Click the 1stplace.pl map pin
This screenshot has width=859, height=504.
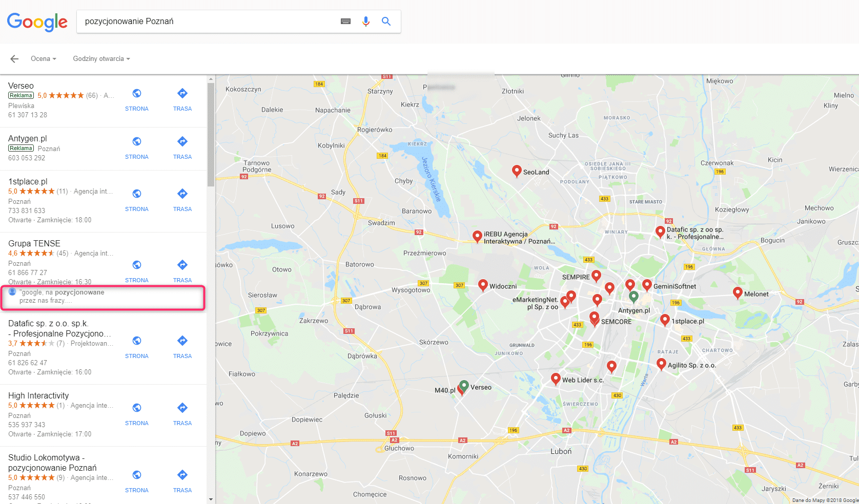pos(665,321)
